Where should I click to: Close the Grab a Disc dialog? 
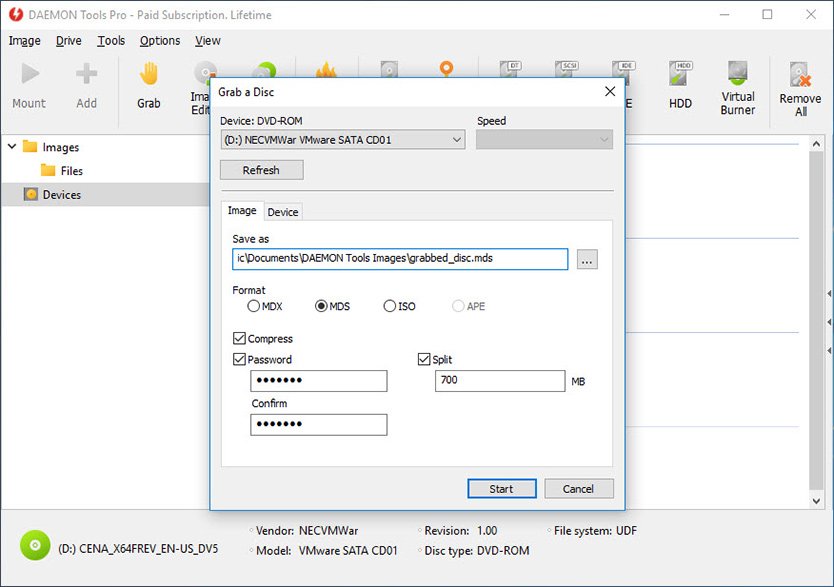coord(610,91)
